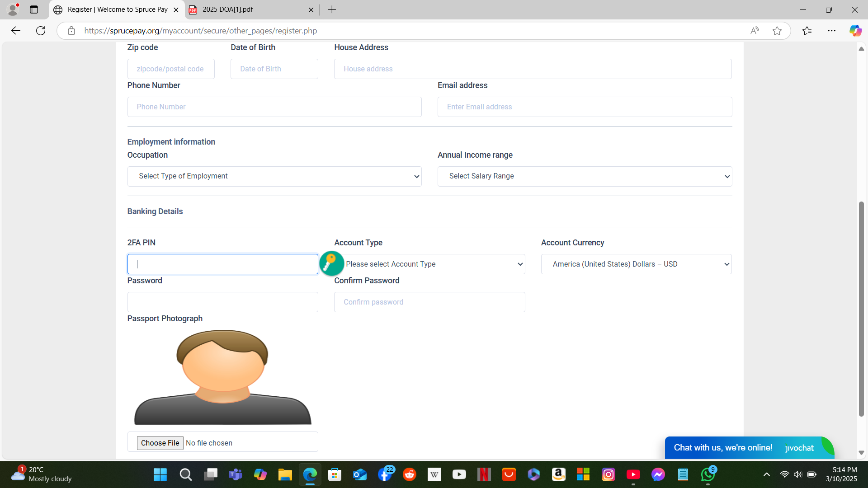
Task: Open a new browser tab
Action: tap(332, 9)
